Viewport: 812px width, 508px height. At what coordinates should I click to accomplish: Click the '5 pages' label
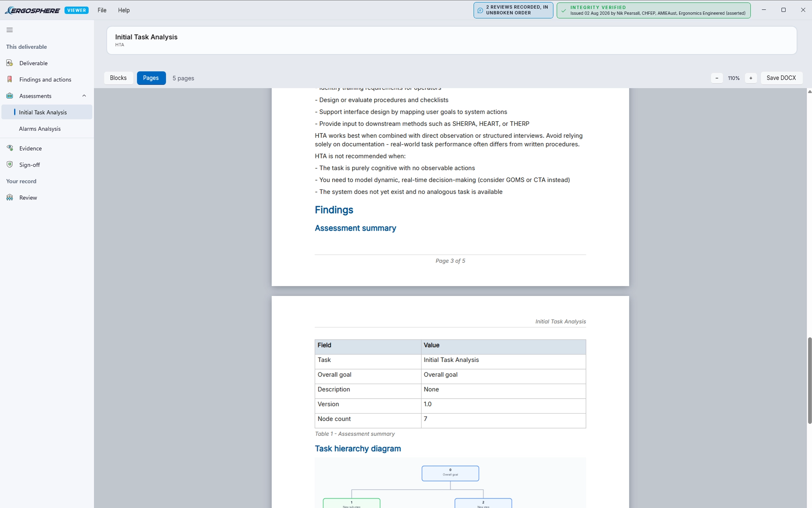pos(183,78)
